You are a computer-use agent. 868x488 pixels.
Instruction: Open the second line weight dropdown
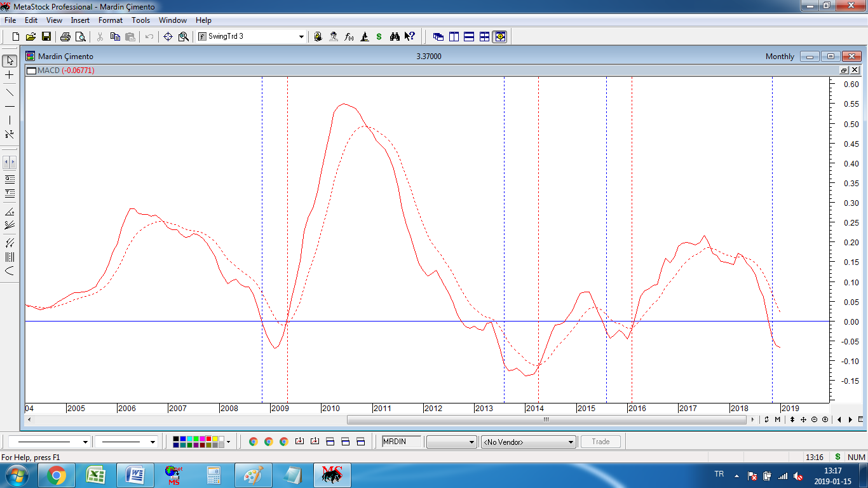coord(153,442)
